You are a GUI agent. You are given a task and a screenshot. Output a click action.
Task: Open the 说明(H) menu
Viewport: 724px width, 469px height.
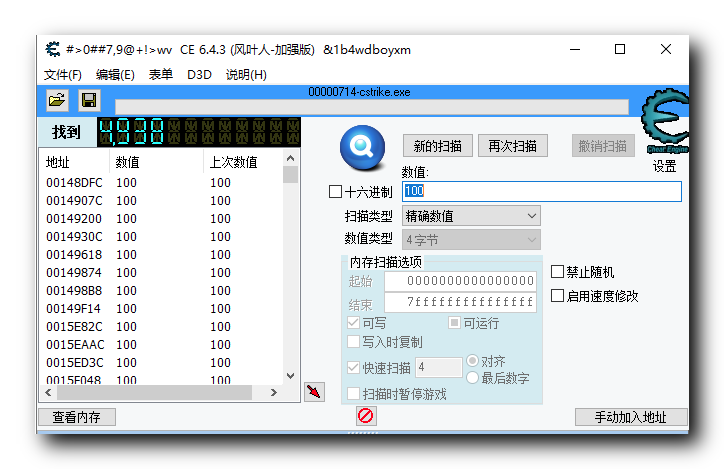pos(246,75)
